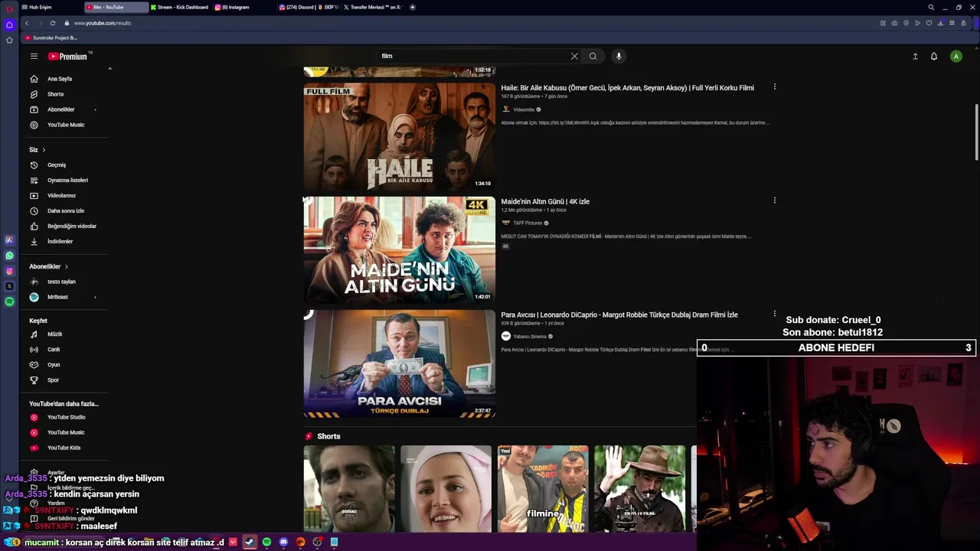Open the notifications bell

(x=934, y=56)
